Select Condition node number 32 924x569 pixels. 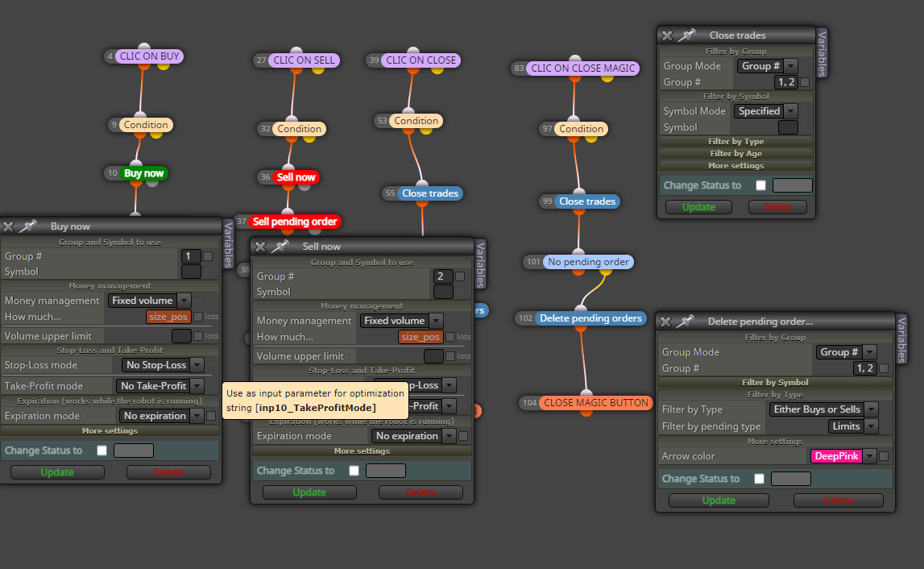coord(300,128)
